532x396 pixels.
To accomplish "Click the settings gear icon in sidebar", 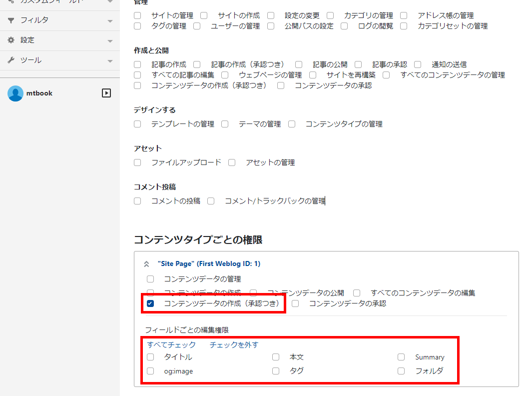I will (11, 40).
